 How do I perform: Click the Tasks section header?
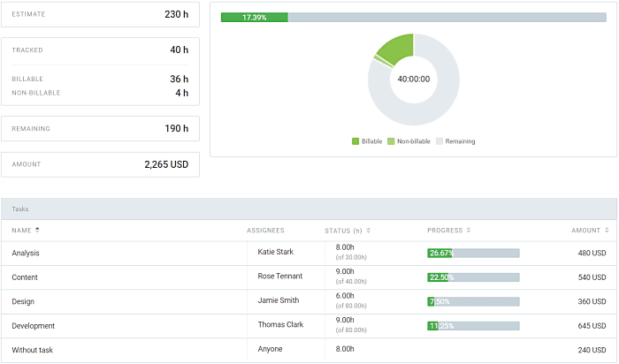point(19,209)
